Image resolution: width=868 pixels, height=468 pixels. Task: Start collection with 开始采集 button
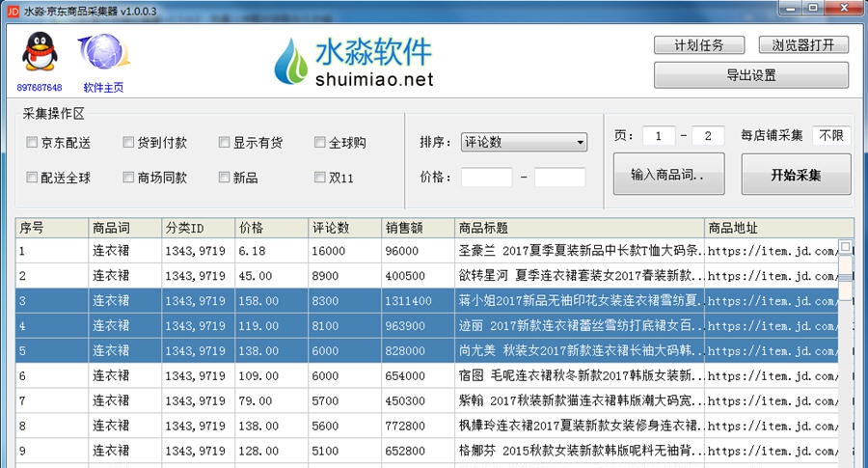796,175
